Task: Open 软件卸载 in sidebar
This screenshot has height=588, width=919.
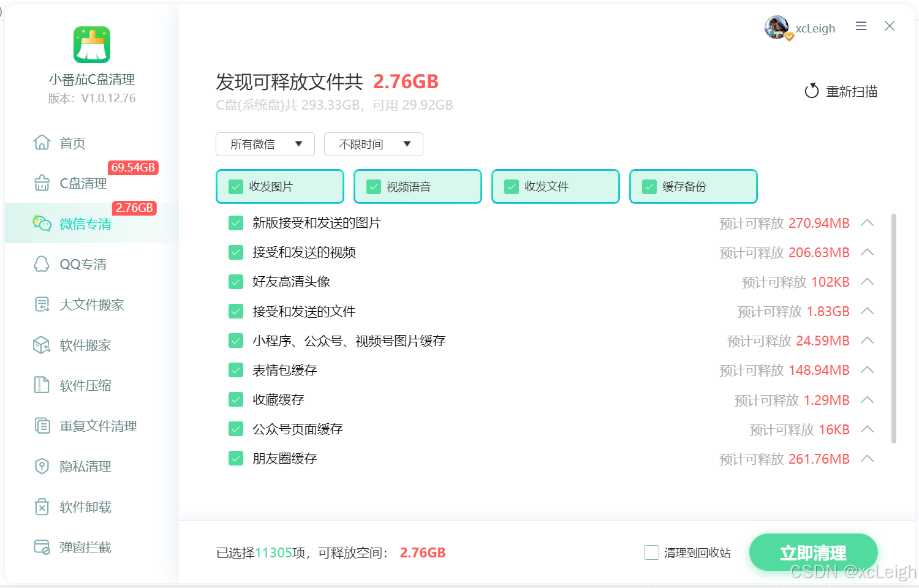Action: [x=92, y=507]
